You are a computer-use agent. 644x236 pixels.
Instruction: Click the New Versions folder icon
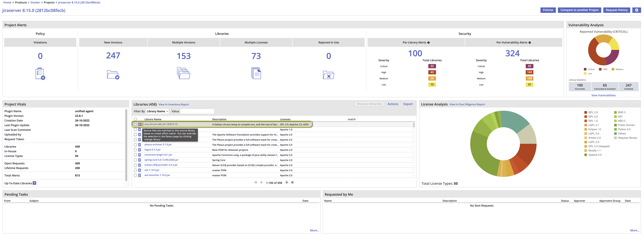coord(113,74)
